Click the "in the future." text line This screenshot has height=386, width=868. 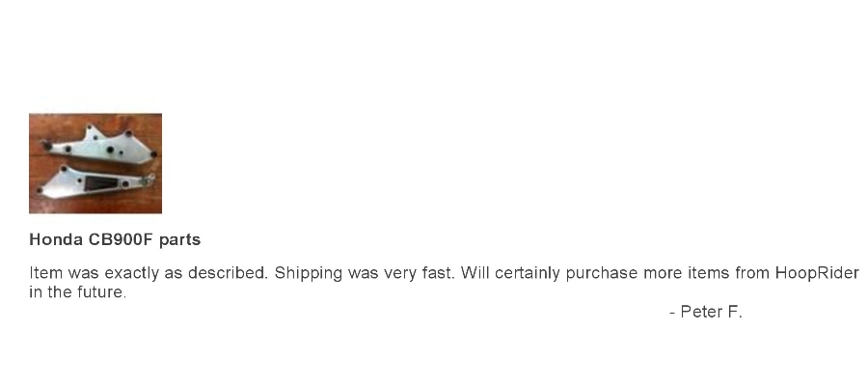pyautogui.click(x=77, y=291)
